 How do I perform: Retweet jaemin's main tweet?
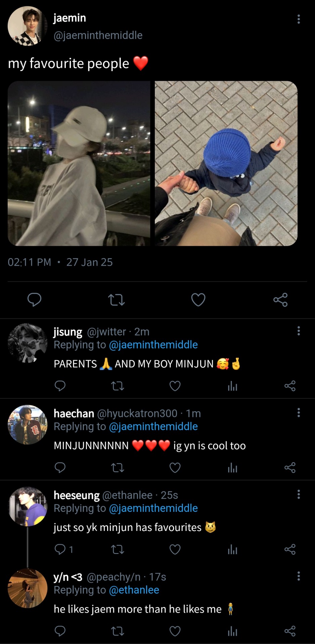(x=117, y=300)
